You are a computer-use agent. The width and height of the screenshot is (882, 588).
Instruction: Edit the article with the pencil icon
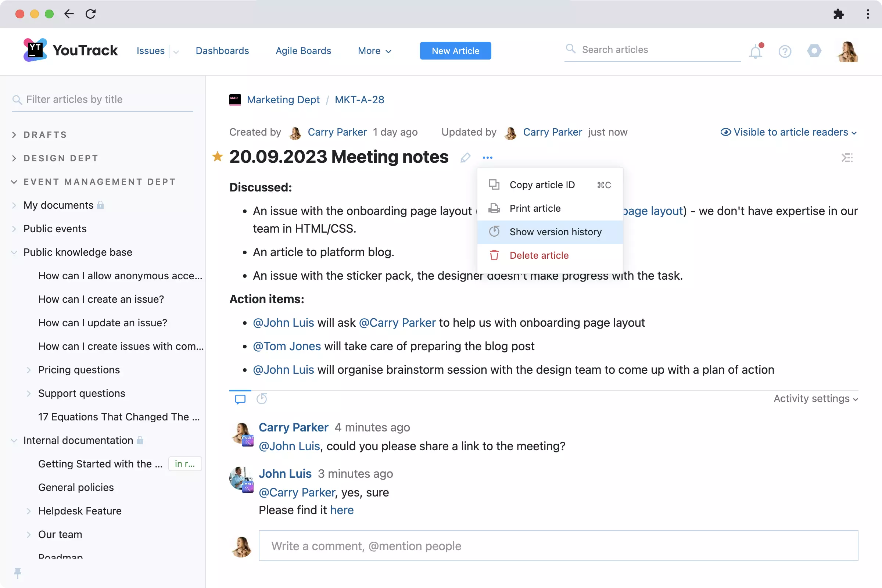[465, 158]
